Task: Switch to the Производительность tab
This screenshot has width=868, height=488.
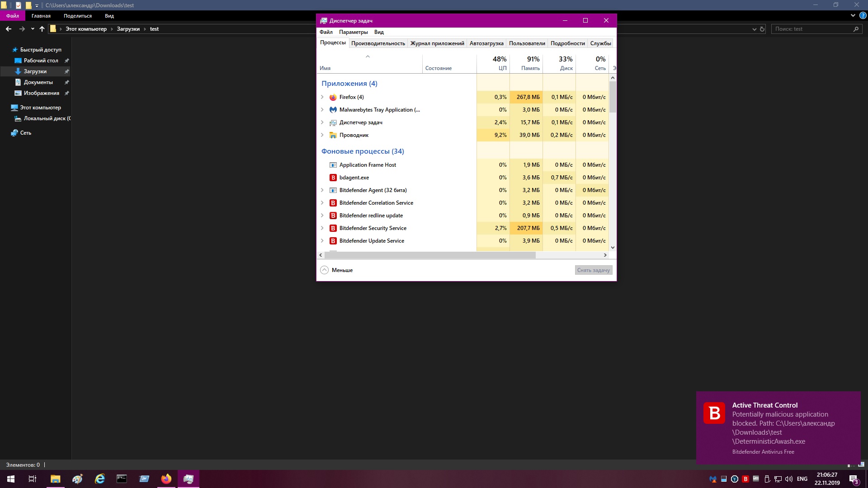Action: click(378, 43)
